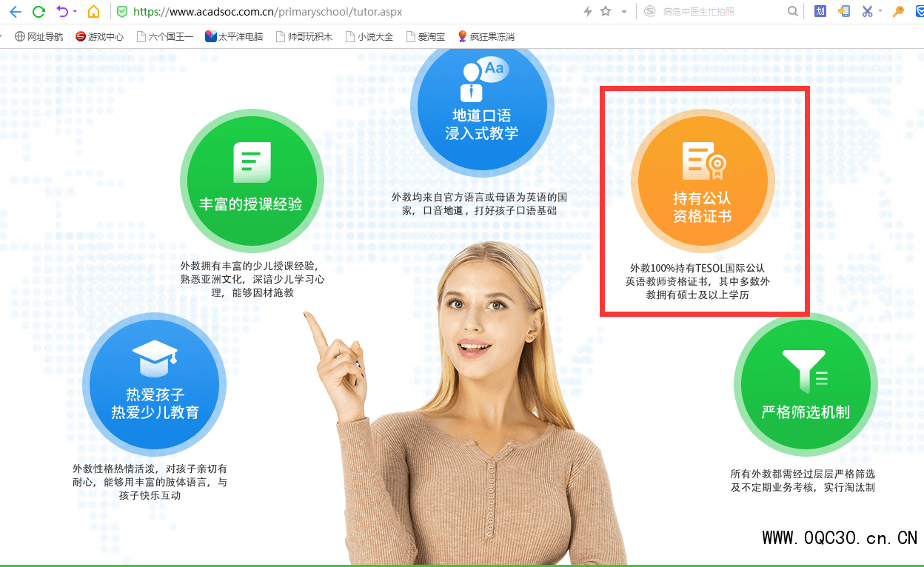This screenshot has height=567, width=924.
Task: Click the green security shield in address bar
Action: (x=122, y=12)
